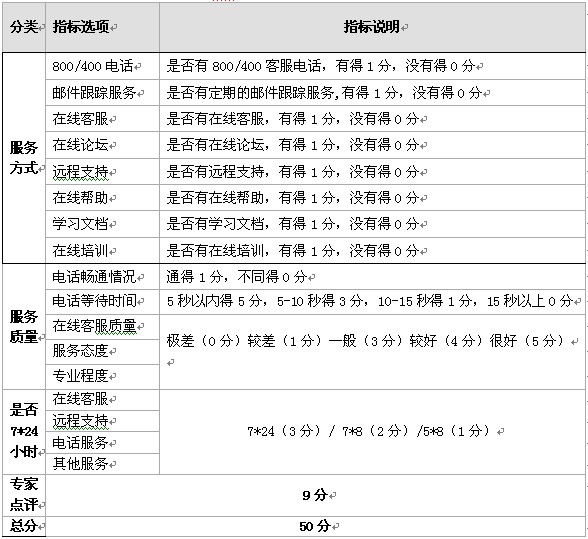
Task: Select the 学习文档 cell
Action: click(x=102, y=224)
